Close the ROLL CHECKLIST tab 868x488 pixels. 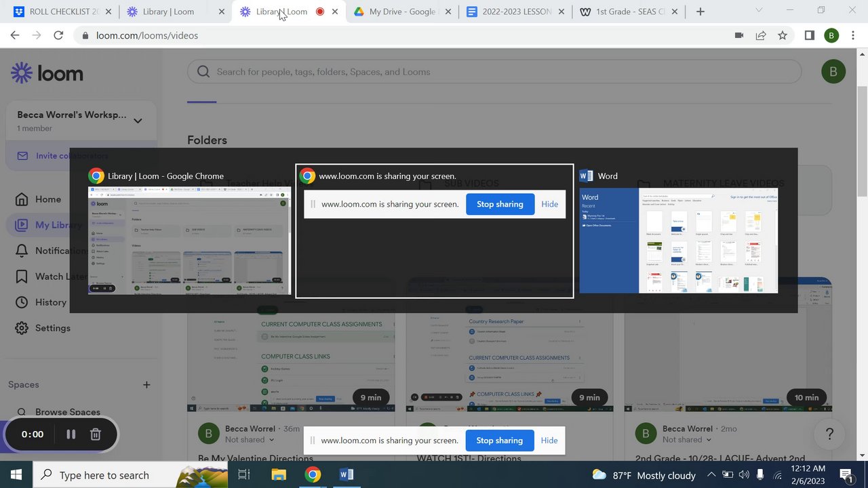coord(108,12)
